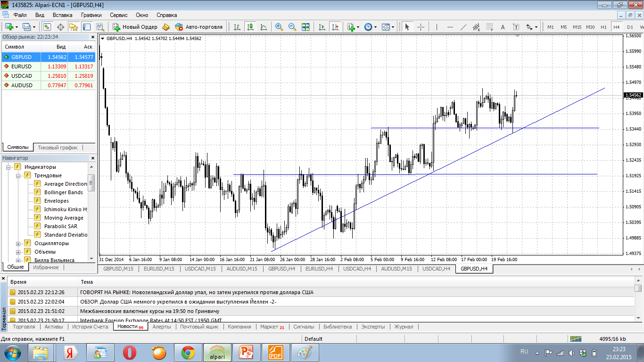Open the profiles toolbar icon
This screenshot has height=362, width=644.
26,27
